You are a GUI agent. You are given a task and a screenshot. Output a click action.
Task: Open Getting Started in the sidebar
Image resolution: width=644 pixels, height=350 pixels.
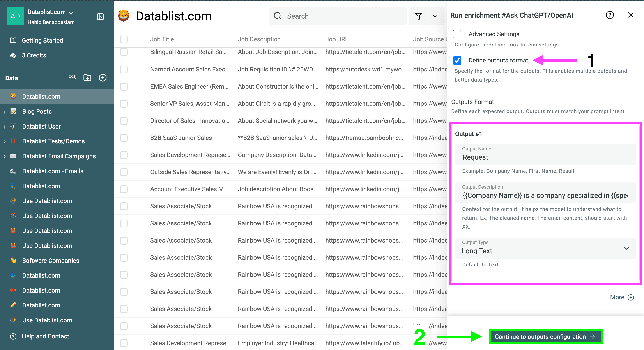(42, 40)
